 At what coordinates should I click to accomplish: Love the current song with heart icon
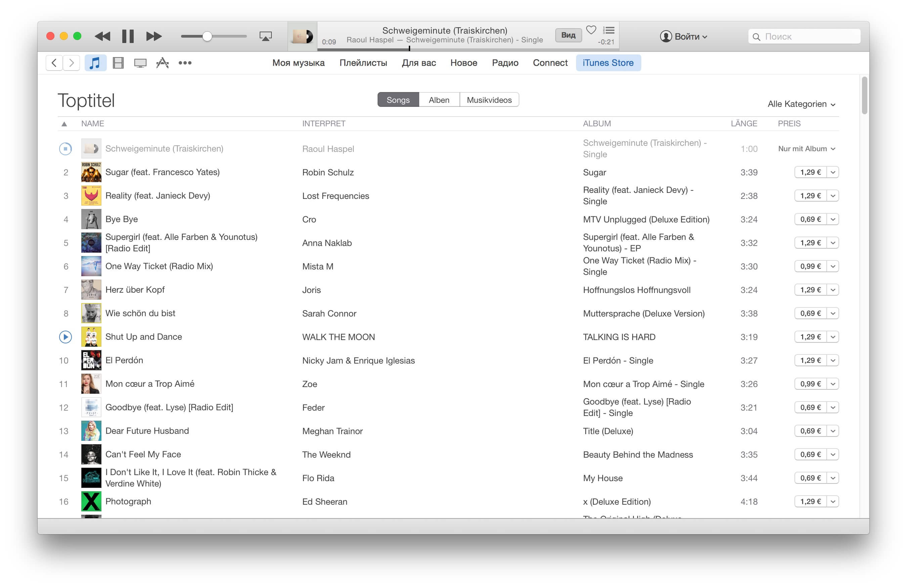[x=591, y=30]
